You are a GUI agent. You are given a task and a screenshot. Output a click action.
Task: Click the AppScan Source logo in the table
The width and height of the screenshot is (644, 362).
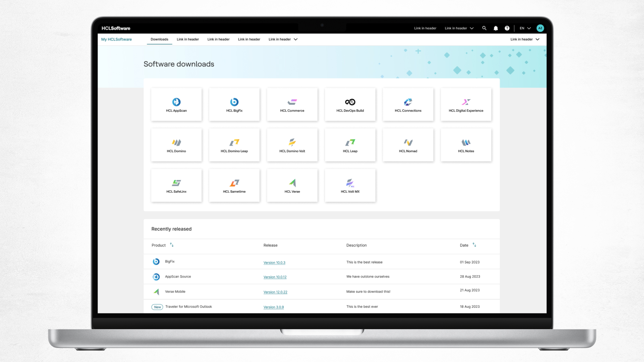pos(156,277)
